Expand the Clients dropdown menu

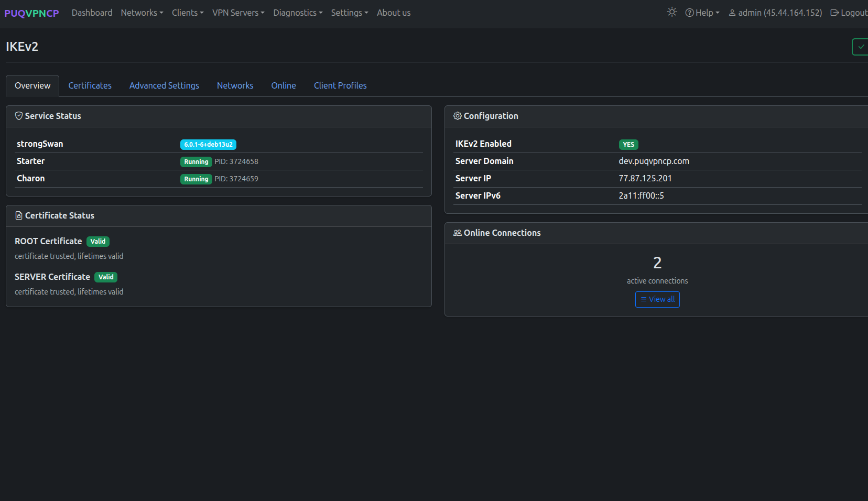pyautogui.click(x=188, y=13)
